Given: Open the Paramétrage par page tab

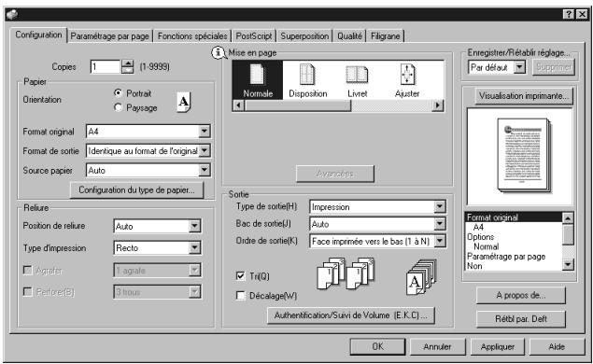Looking at the screenshot, I should pos(109,36).
